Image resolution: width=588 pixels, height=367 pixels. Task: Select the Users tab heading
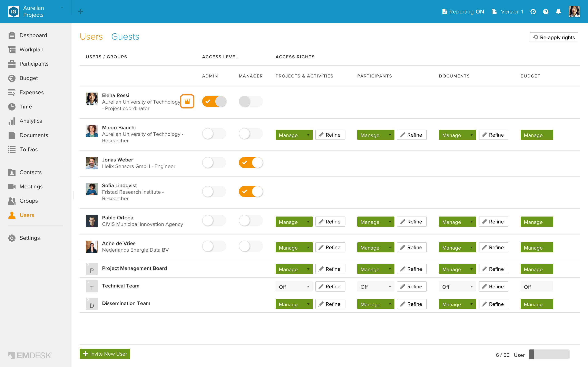[91, 37]
